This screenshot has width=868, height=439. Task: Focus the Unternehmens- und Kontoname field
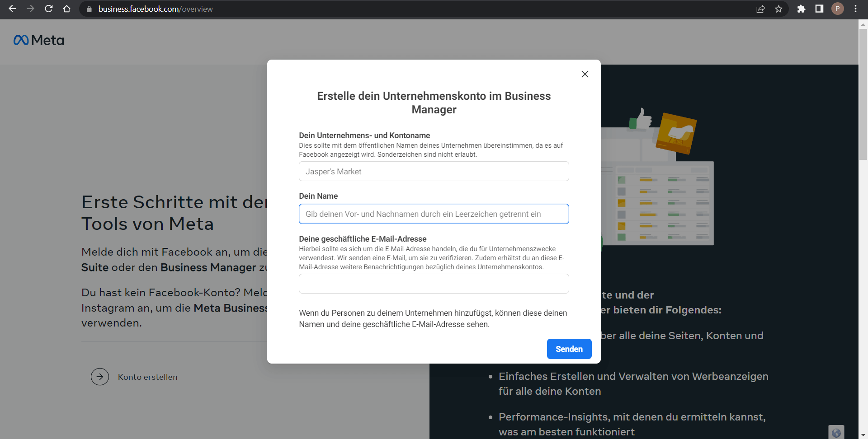[x=434, y=171]
